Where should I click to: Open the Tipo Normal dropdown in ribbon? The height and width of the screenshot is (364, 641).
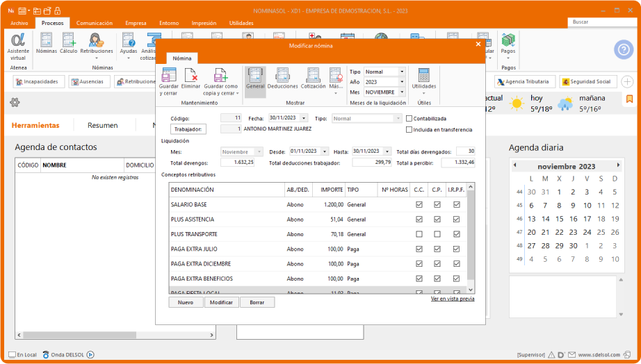tap(402, 72)
